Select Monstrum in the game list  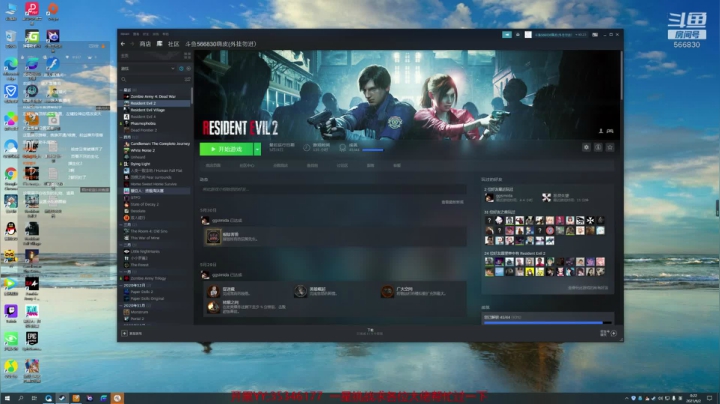[139, 312]
